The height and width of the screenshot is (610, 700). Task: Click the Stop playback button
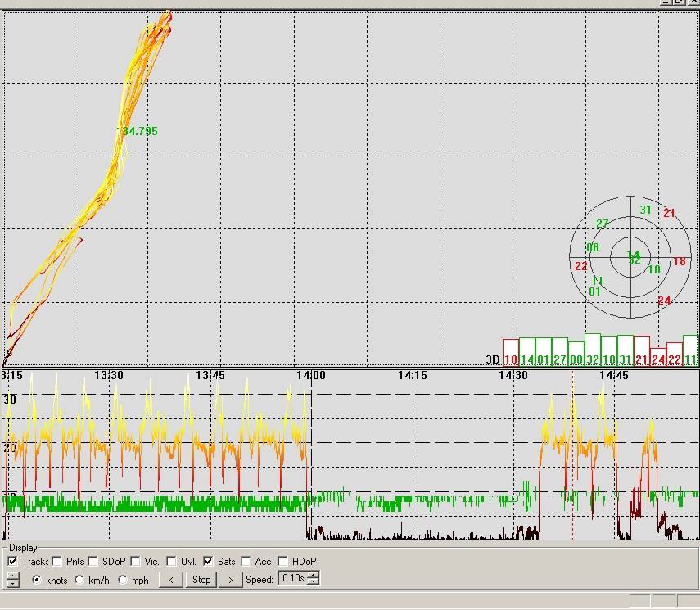(201, 580)
